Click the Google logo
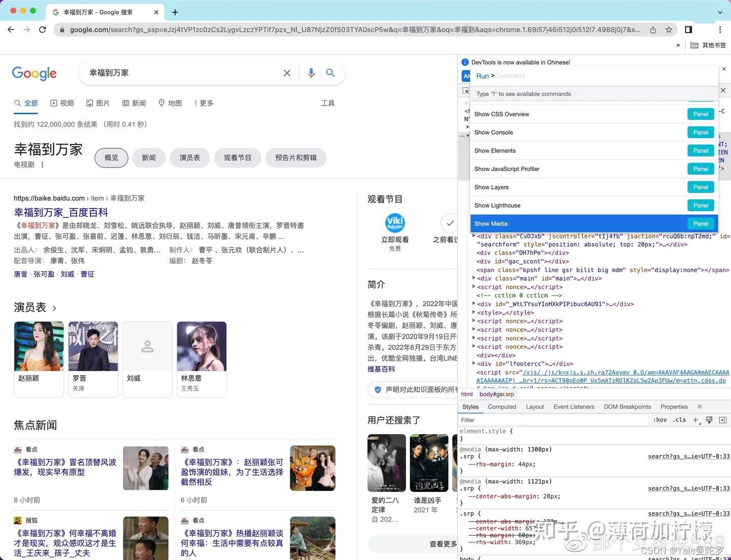The image size is (731, 560). pyautogui.click(x=35, y=74)
